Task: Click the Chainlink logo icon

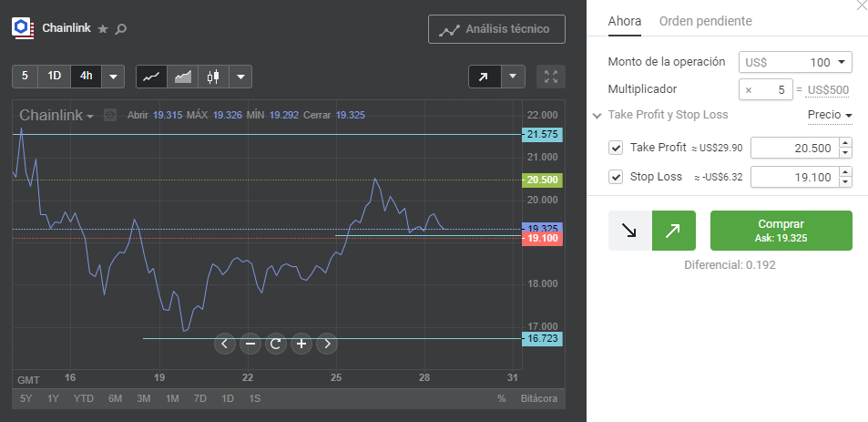Action: click(23, 28)
